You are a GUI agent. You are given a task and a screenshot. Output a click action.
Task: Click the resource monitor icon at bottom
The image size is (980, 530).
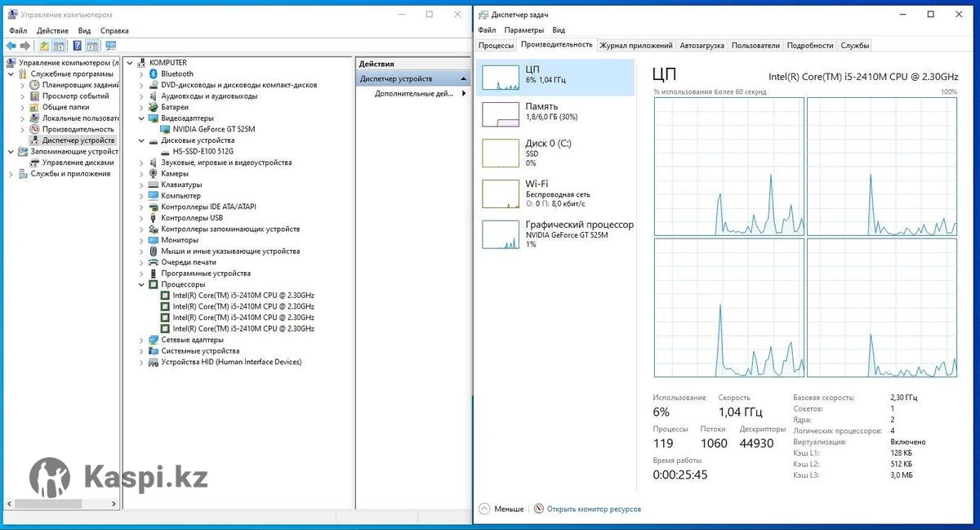click(539, 509)
